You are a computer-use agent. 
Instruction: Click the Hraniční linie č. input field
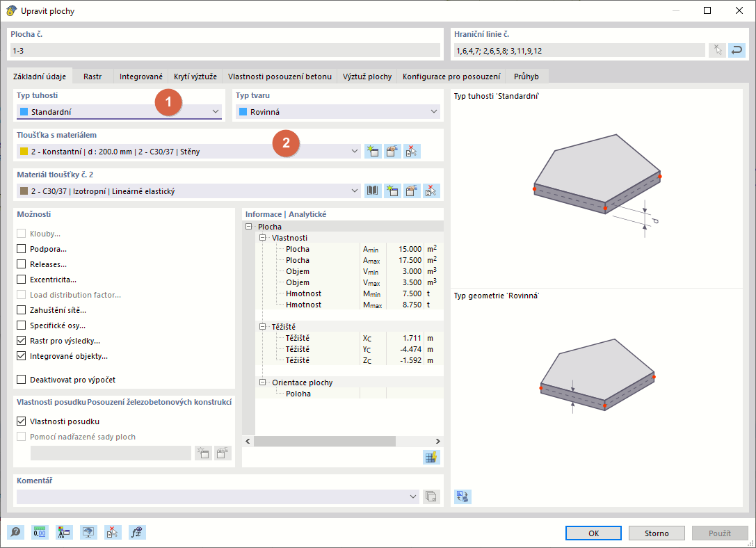(579, 51)
